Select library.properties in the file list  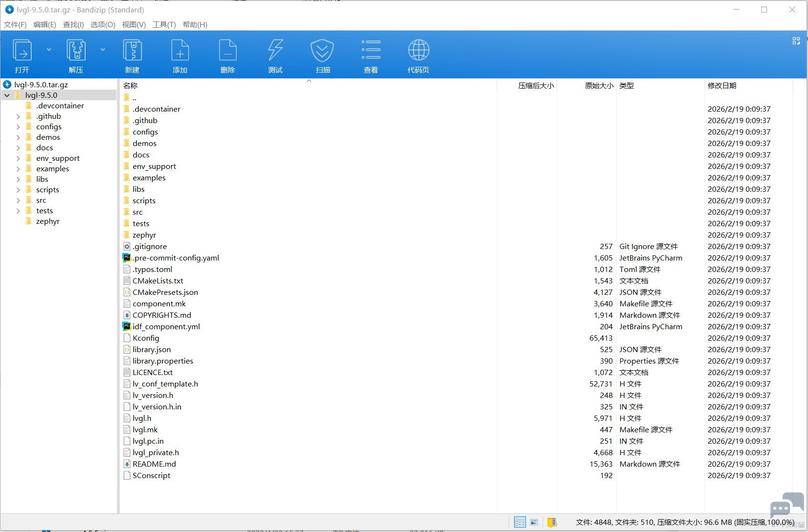(163, 361)
